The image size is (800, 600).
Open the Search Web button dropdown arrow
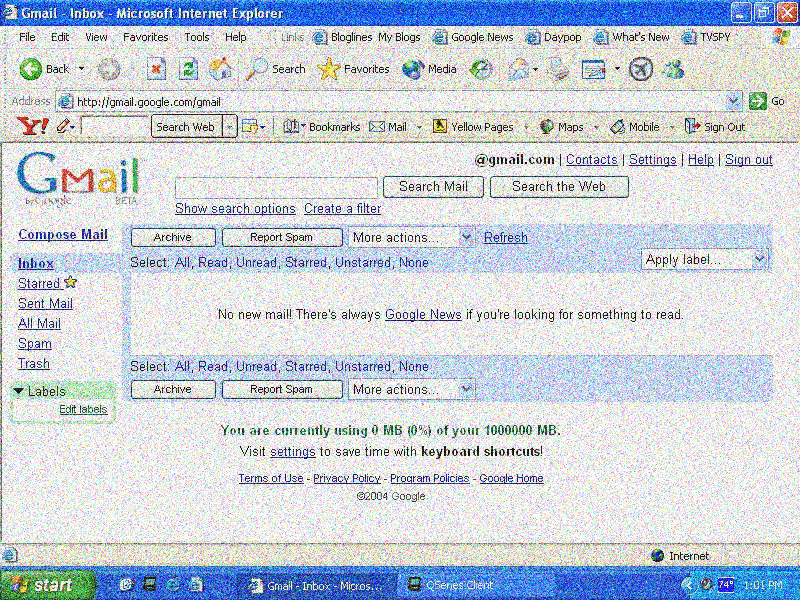pos(230,126)
